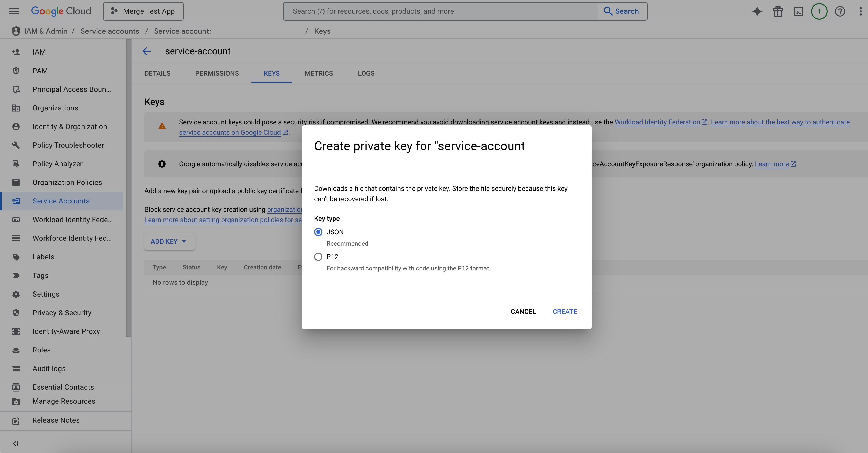
Task: Click the Tags arrow icon
Action: 16,276
